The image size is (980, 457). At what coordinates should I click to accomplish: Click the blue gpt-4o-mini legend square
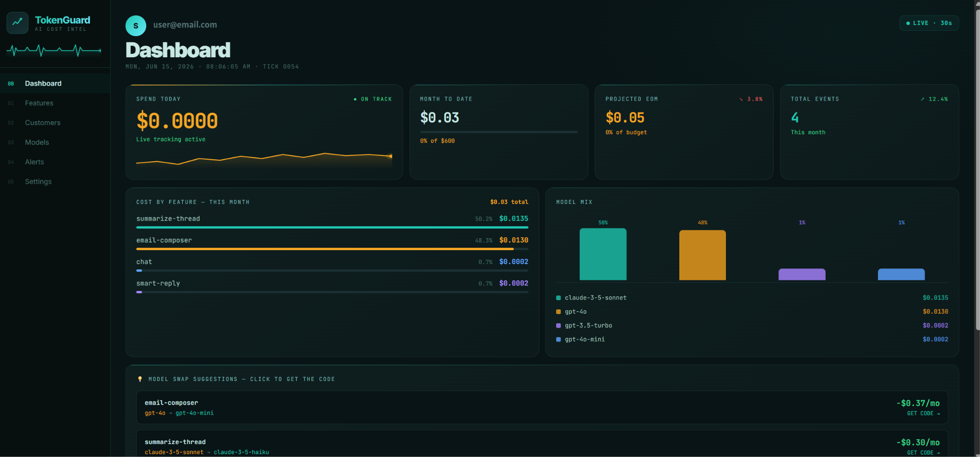(559, 340)
